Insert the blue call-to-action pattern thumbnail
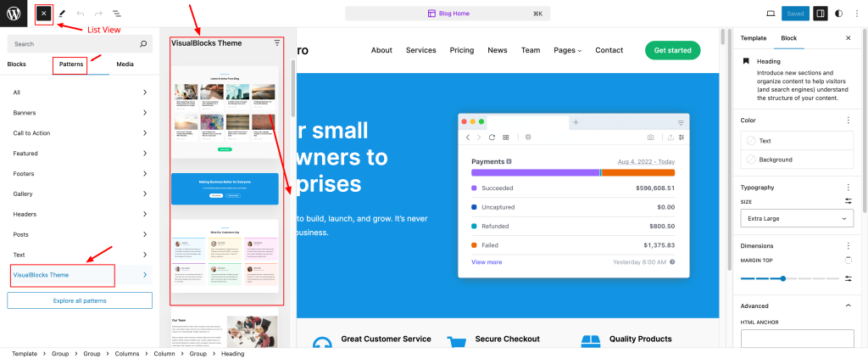The height and width of the screenshot is (359, 868). (225, 189)
